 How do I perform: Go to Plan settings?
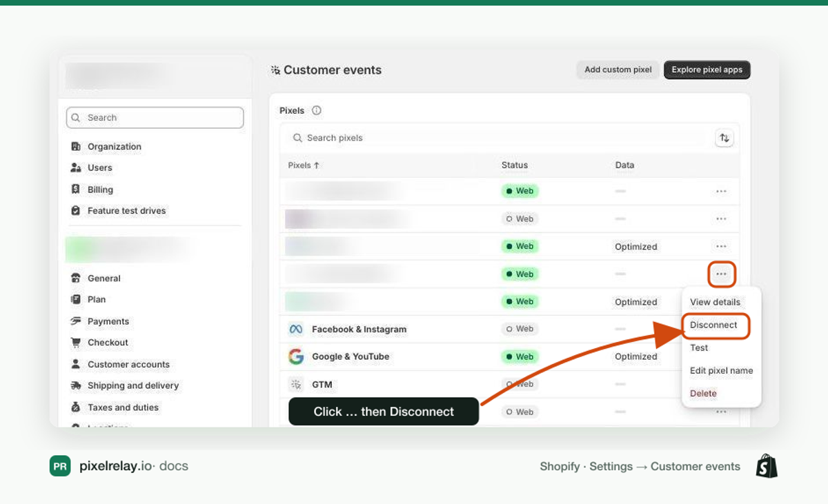click(97, 299)
